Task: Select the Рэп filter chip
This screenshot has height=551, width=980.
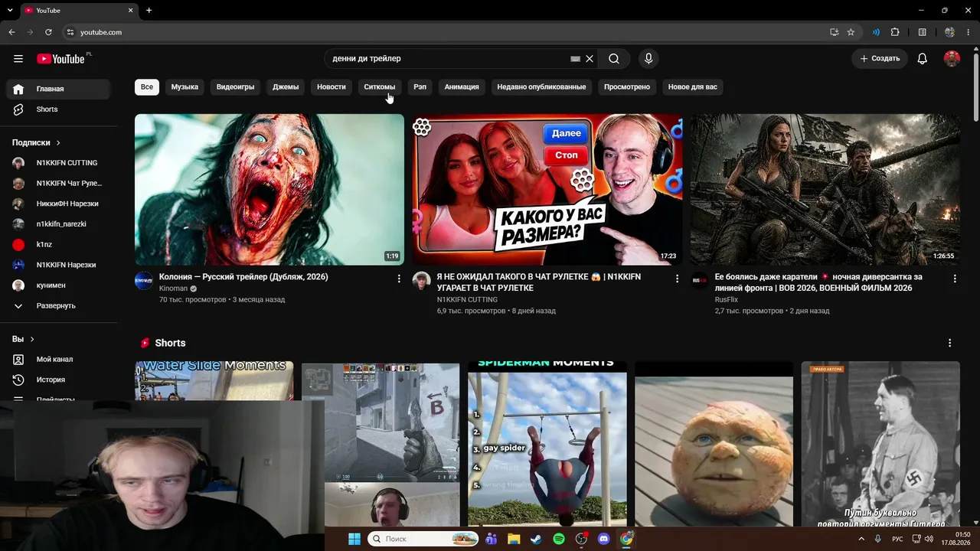Action: 420,87
